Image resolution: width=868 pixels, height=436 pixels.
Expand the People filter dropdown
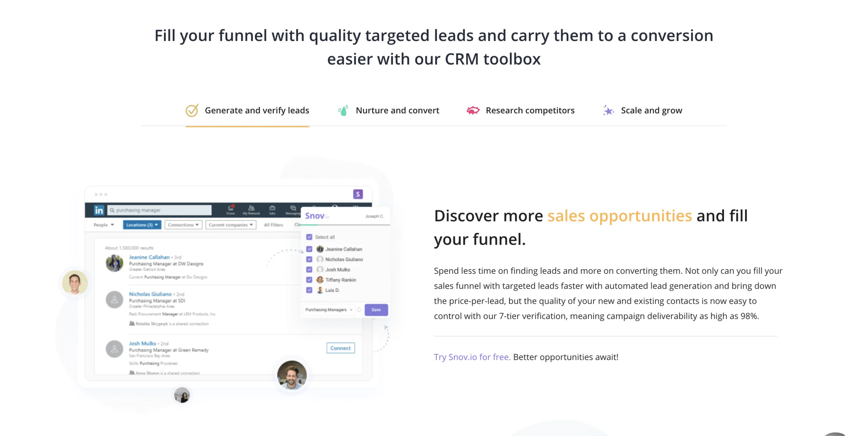click(x=104, y=225)
